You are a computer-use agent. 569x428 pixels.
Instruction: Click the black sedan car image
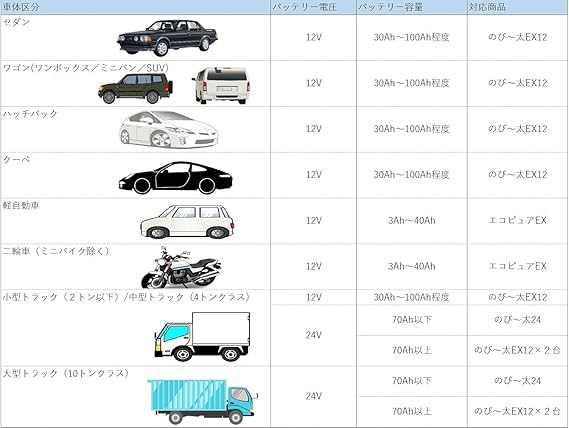coord(167,38)
